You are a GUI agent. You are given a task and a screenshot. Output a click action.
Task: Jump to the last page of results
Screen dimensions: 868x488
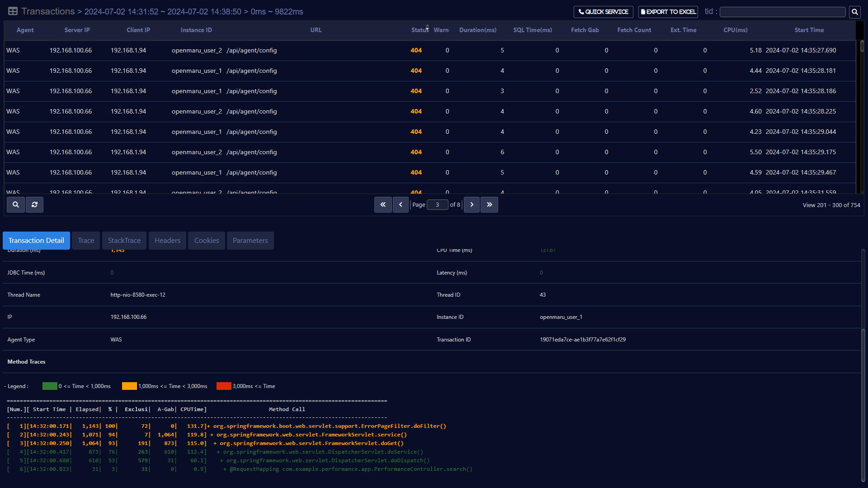click(x=489, y=205)
